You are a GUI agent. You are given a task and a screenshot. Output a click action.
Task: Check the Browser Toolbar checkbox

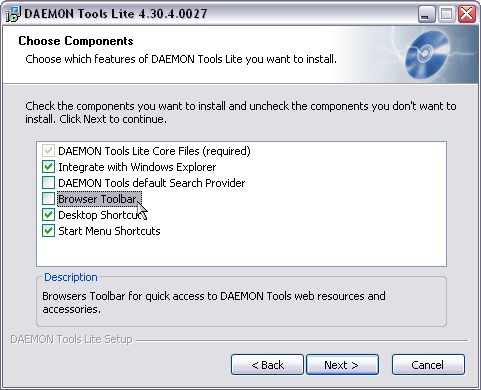click(48, 199)
